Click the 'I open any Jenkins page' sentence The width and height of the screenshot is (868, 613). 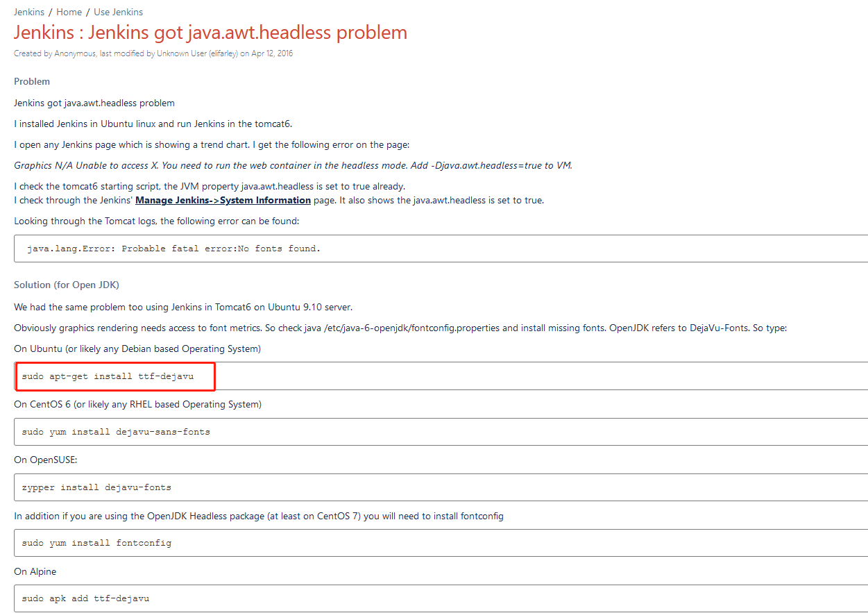pos(212,144)
